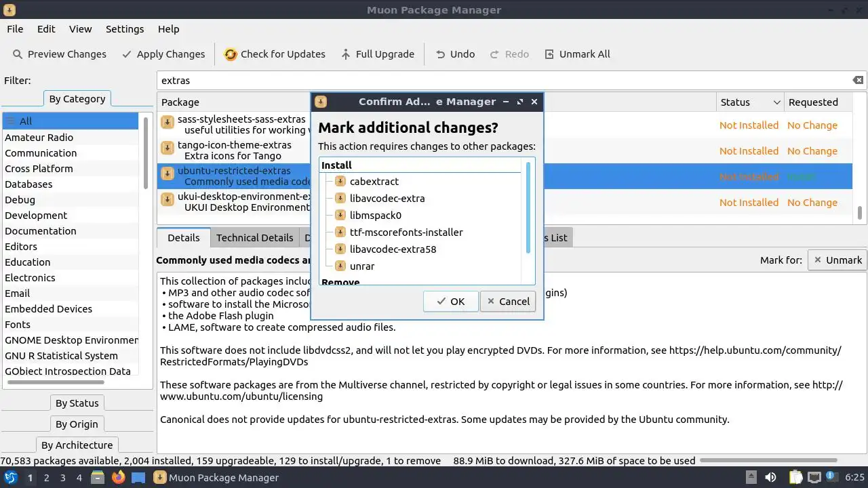Cancel the Mark additional changes dialog

(x=507, y=302)
